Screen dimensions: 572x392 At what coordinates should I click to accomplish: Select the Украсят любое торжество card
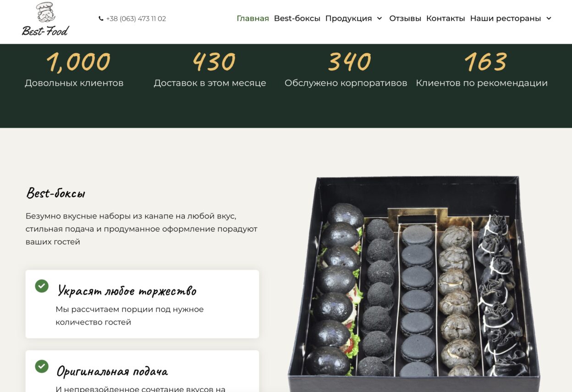pos(142,304)
